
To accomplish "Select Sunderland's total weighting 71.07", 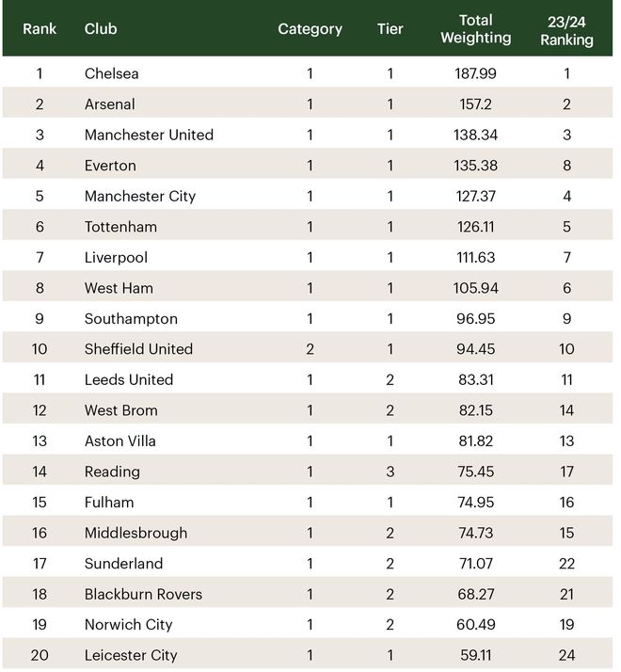I will coord(475,564).
